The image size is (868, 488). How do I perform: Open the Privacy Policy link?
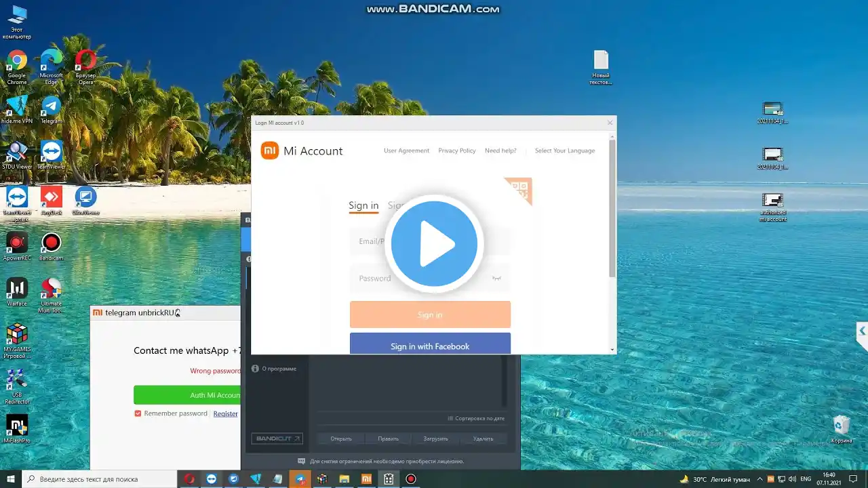point(457,150)
